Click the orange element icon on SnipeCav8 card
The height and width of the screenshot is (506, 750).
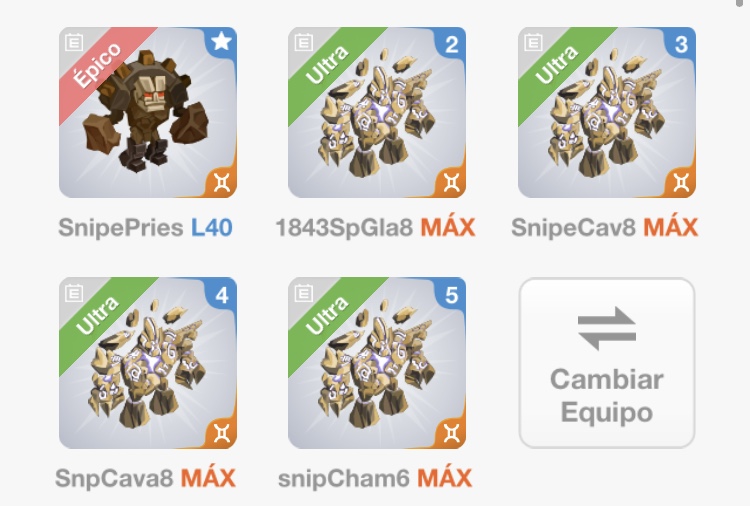point(681,182)
